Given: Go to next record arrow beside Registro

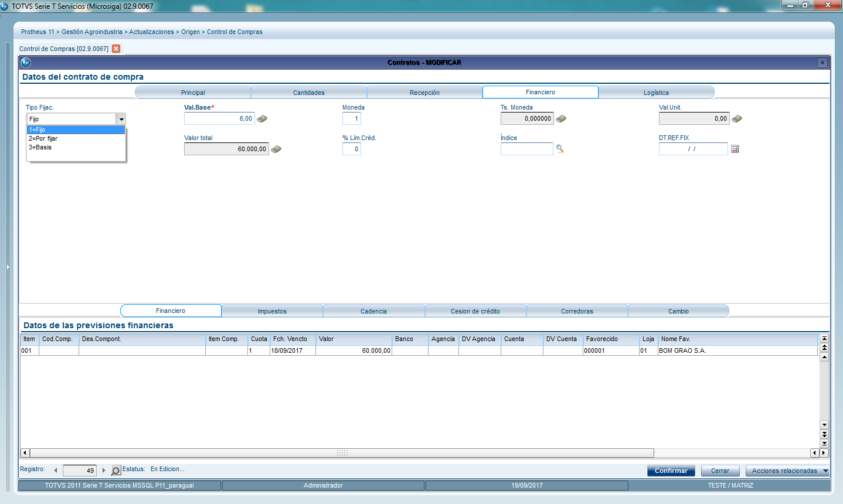Looking at the screenshot, I should tap(104, 470).
